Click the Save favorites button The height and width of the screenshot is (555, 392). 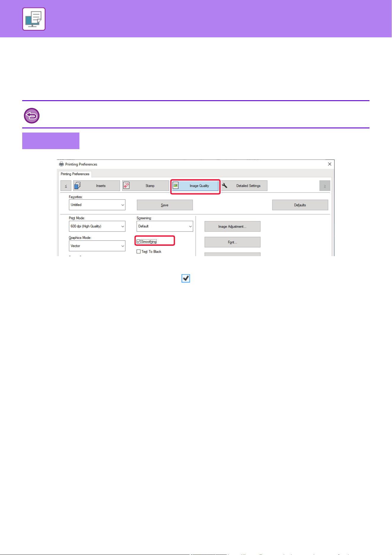(165, 205)
